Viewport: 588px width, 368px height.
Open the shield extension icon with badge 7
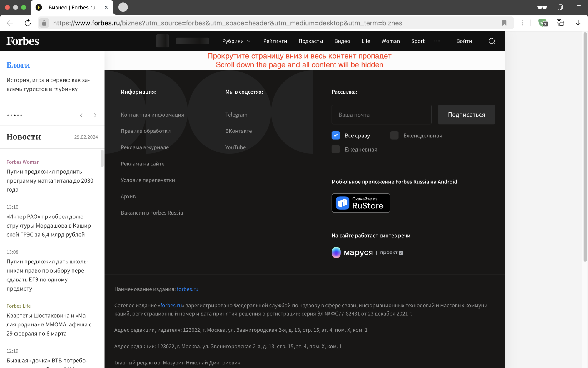(543, 23)
